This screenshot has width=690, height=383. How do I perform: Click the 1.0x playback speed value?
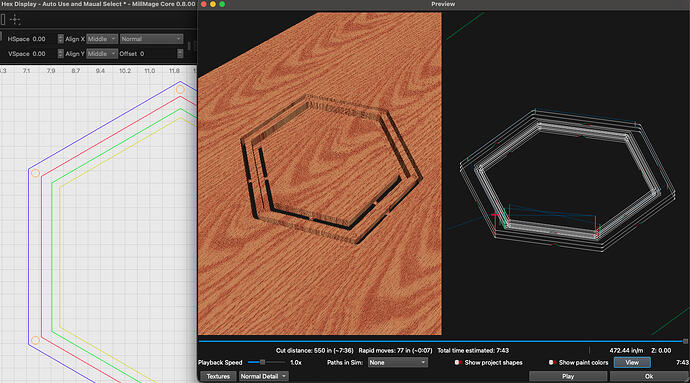[x=296, y=362]
